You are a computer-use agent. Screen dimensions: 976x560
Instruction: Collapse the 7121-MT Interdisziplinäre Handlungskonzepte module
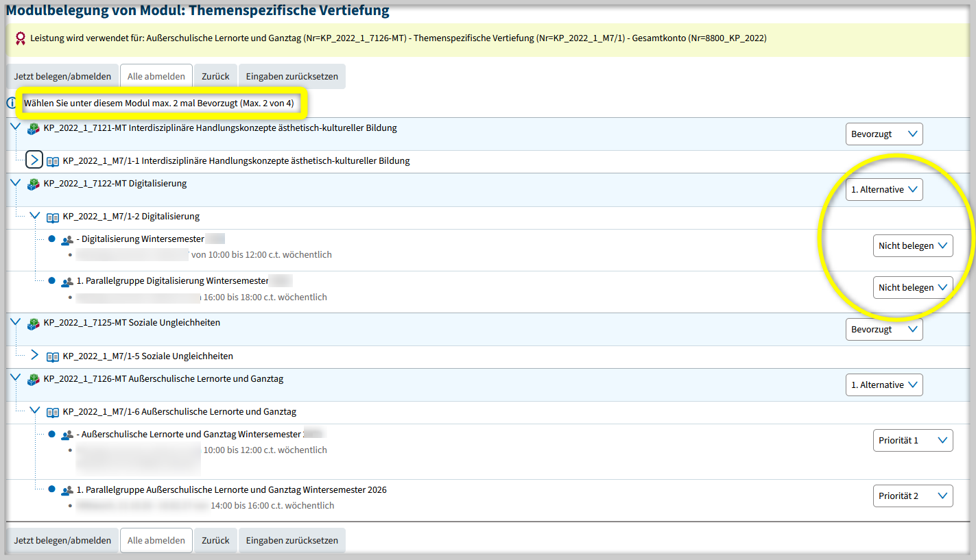[15, 127]
